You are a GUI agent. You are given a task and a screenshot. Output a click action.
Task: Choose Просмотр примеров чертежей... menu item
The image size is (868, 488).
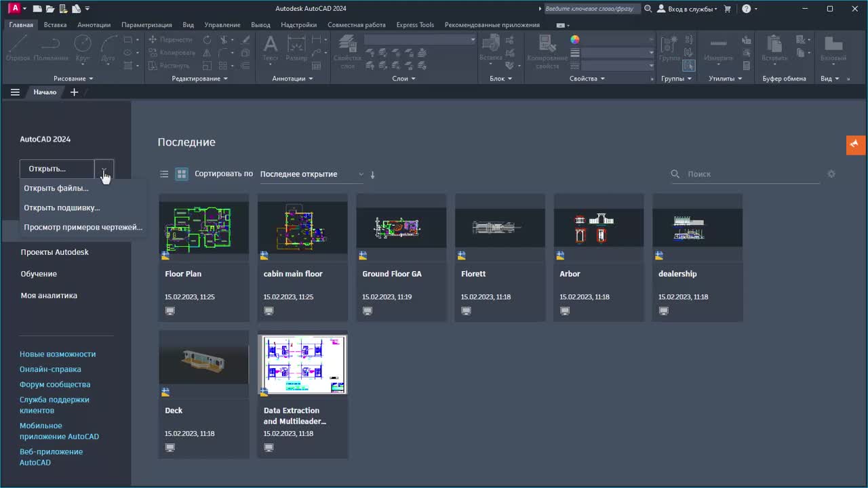83,228
